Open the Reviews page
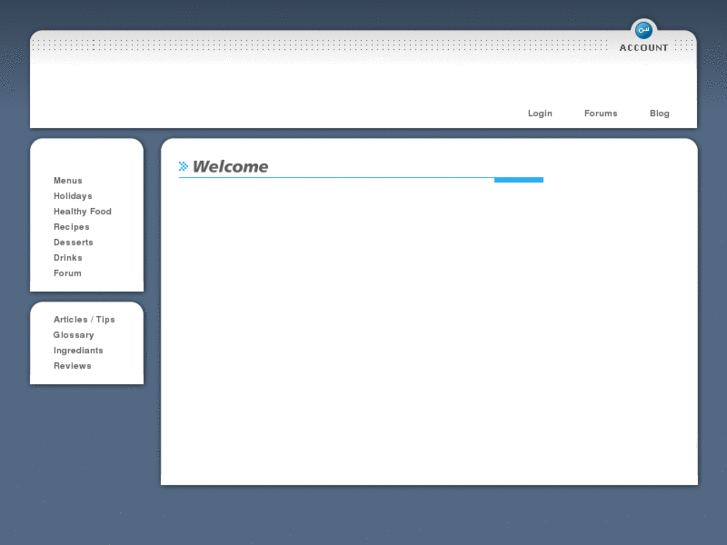The height and width of the screenshot is (545, 727). click(x=72, y=366)
